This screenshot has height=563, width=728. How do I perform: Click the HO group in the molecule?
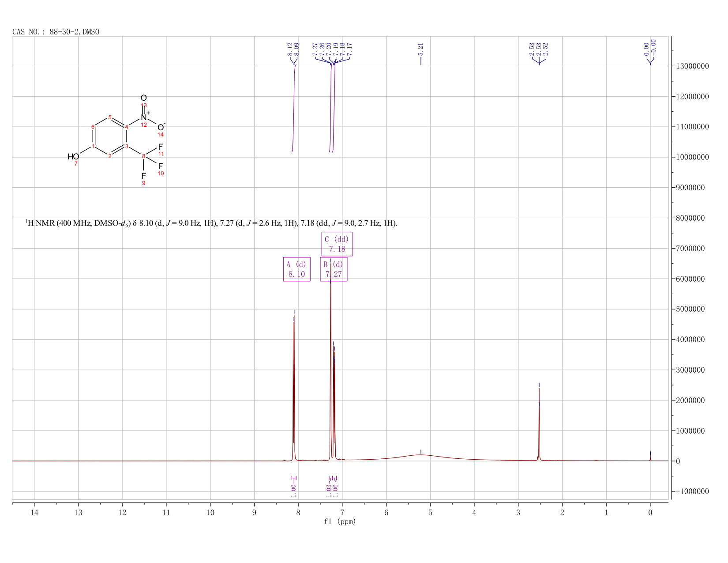tap(73, 156)
